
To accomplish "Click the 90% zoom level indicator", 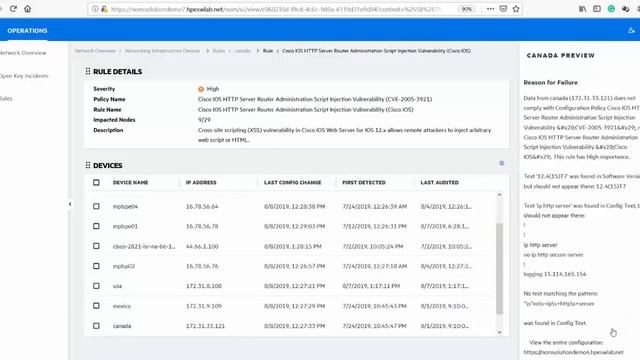I will point(467,9).
